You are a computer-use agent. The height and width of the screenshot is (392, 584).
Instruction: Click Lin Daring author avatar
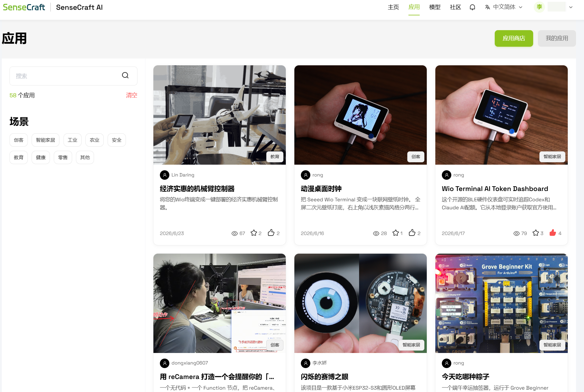[x=165, y=175]
